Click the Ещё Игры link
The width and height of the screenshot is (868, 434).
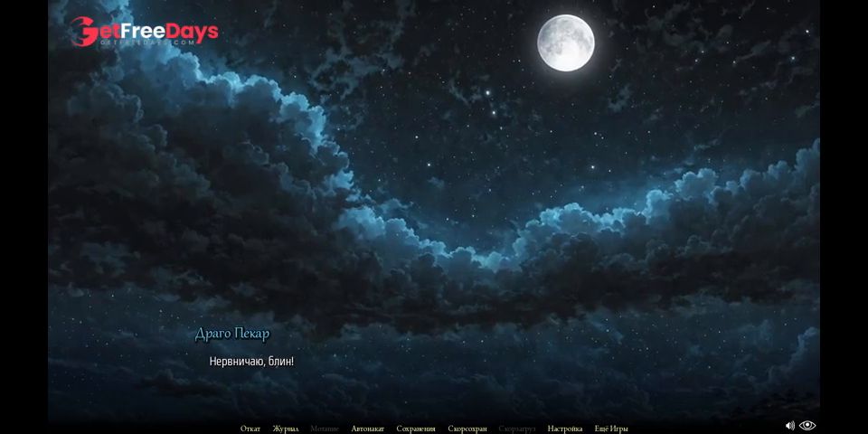coord(611,429)
